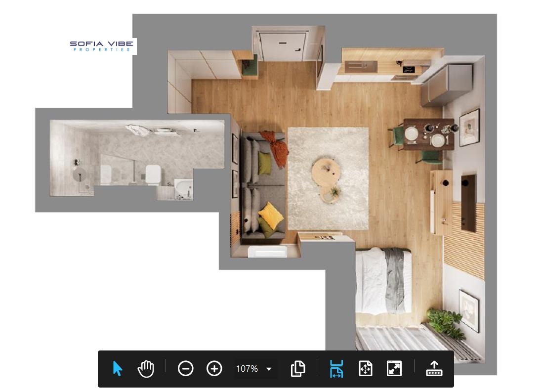Screen dimensions: 544x392
Task: Click the kitchen sink on the counter
Action: (361, 66)
